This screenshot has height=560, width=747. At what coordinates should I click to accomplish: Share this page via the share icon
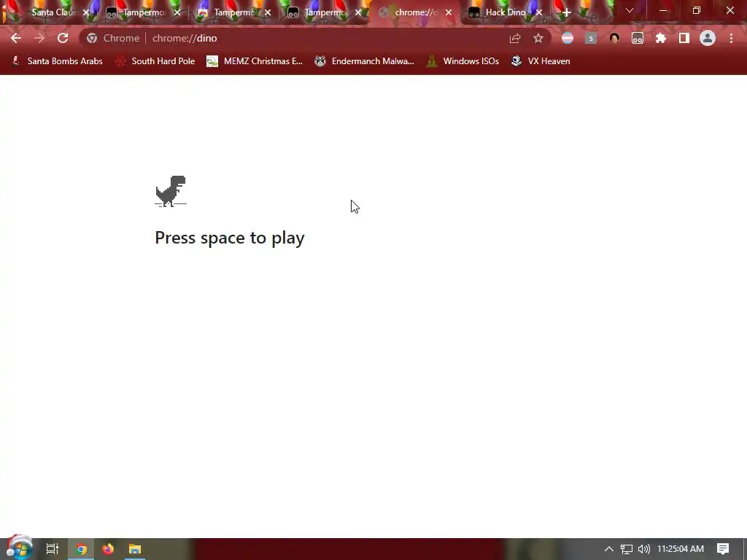click(515, 38)
